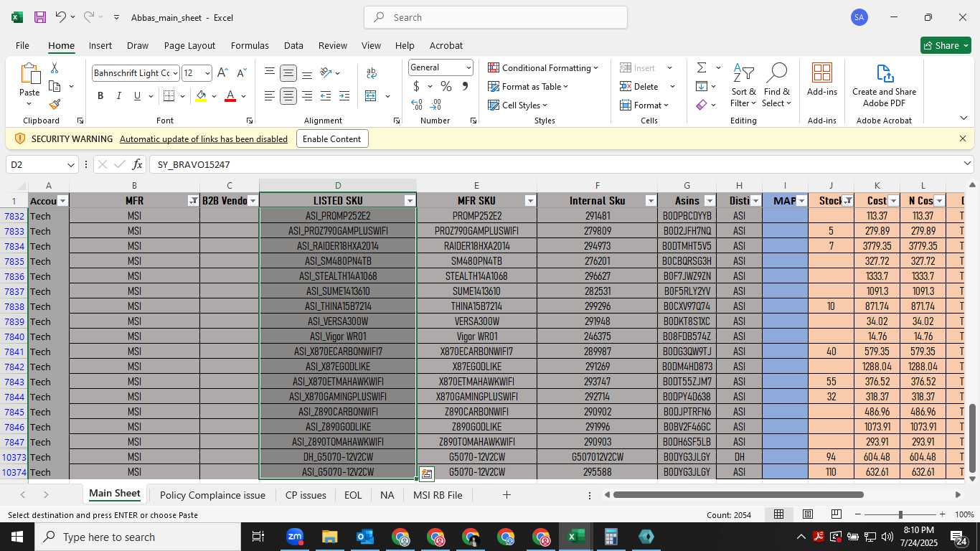Open the fill color dropdown arrow
The image size is (980, 551).
click(x=214, y=96)
